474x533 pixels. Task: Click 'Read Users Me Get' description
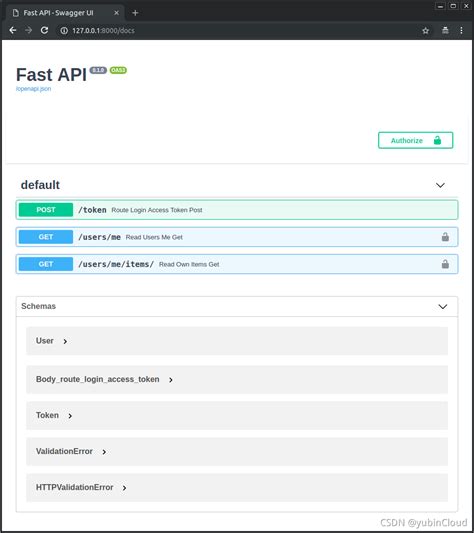(154, 237)
